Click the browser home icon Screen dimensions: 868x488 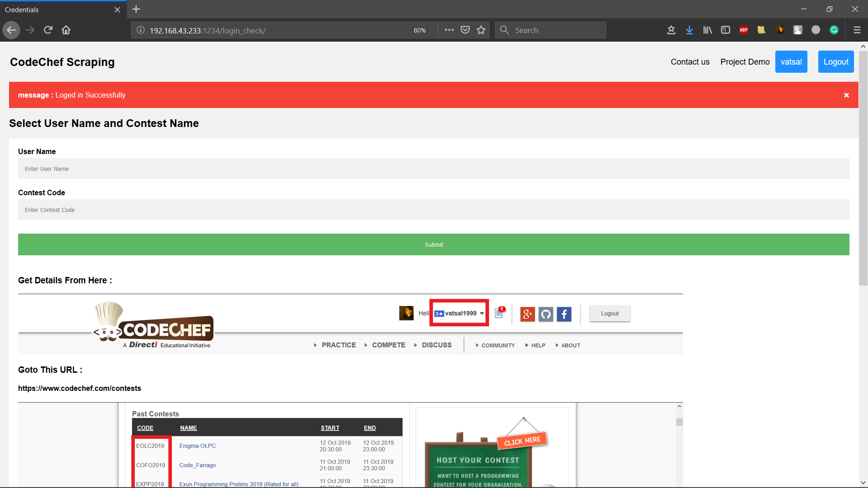pos(66,30)
